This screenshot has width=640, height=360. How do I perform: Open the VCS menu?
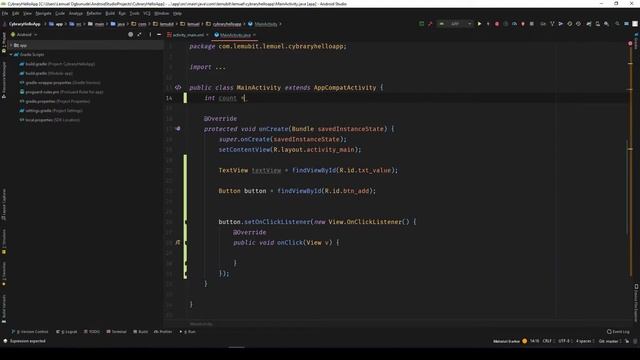[147, 13]
